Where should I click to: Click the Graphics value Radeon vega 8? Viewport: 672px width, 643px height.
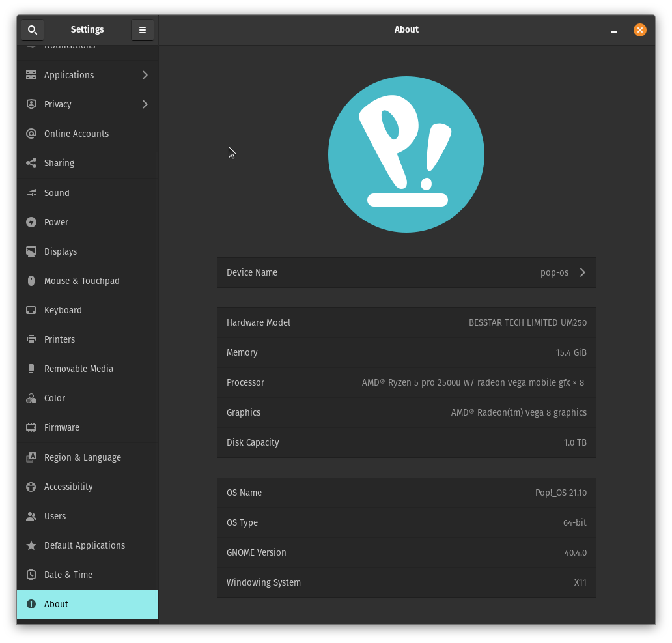(518, 413)
